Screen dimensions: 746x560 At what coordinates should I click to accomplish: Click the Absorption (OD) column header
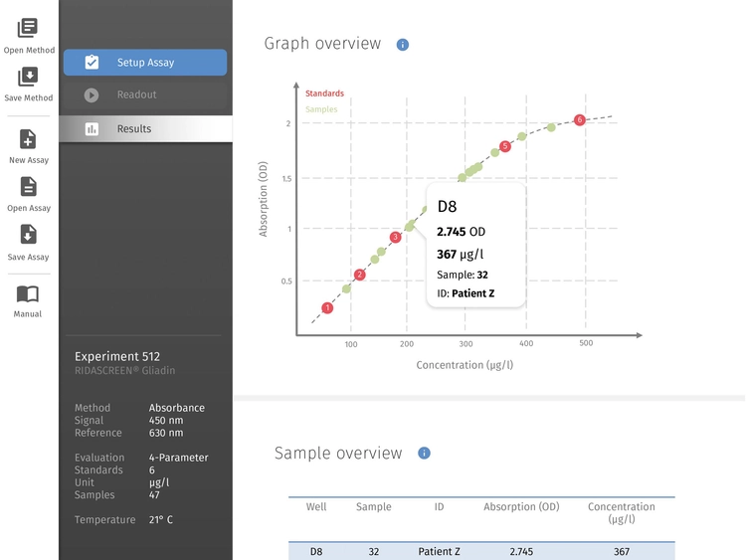pos(521,507)
